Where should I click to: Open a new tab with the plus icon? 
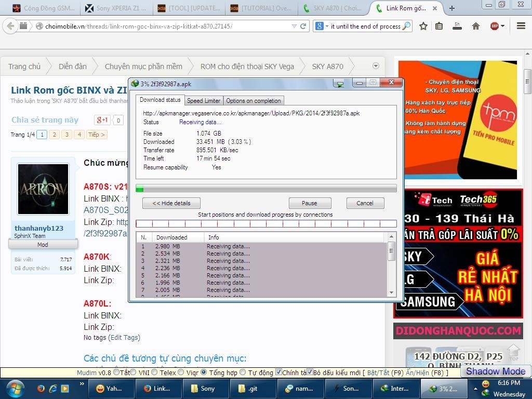click(x=451, y=8)
